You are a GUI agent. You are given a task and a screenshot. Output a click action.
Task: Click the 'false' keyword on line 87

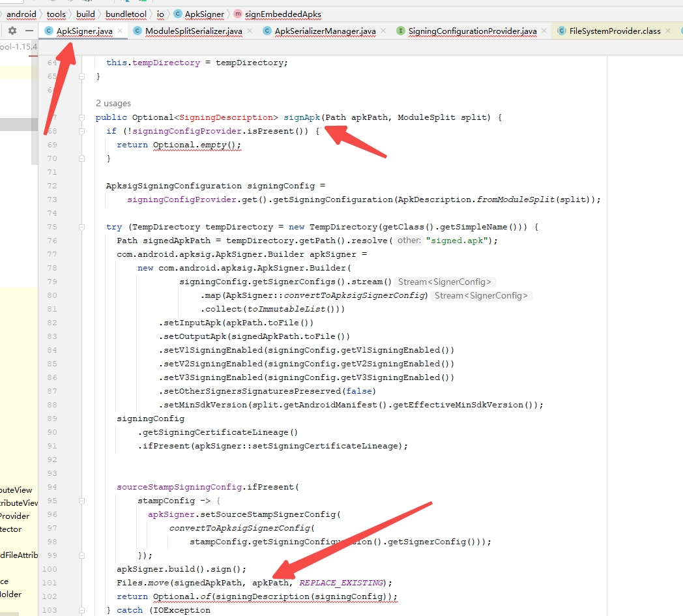pyautogui.click(x=359, y=391)
